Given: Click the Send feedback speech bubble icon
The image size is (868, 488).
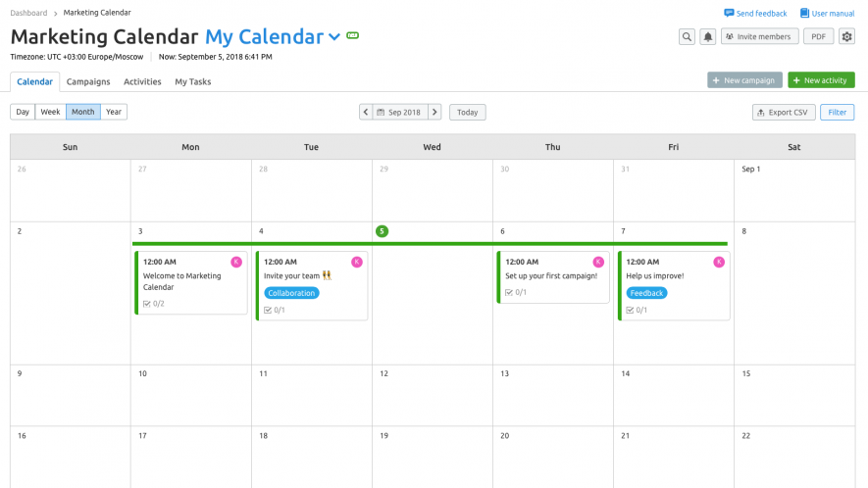Looking at the screenshot, I should coord(729,13).
